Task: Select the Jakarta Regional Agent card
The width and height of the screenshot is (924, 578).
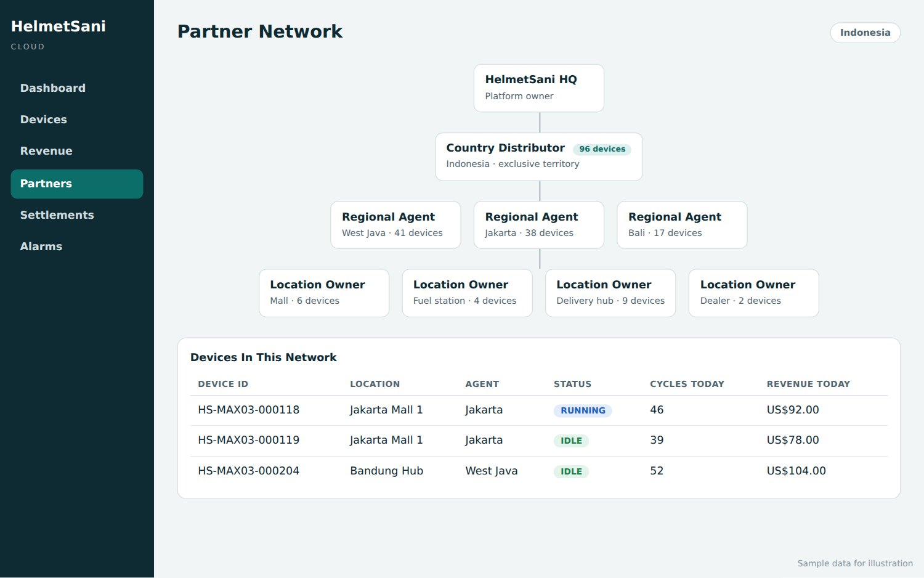Action: pyautogui.click(x=538, y=225)
